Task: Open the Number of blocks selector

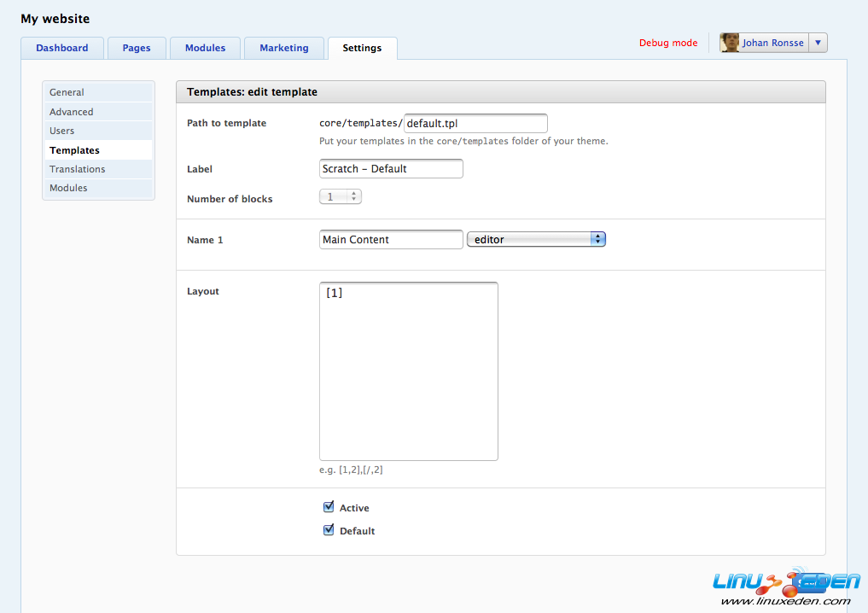Action: click(x=341, y=197)
